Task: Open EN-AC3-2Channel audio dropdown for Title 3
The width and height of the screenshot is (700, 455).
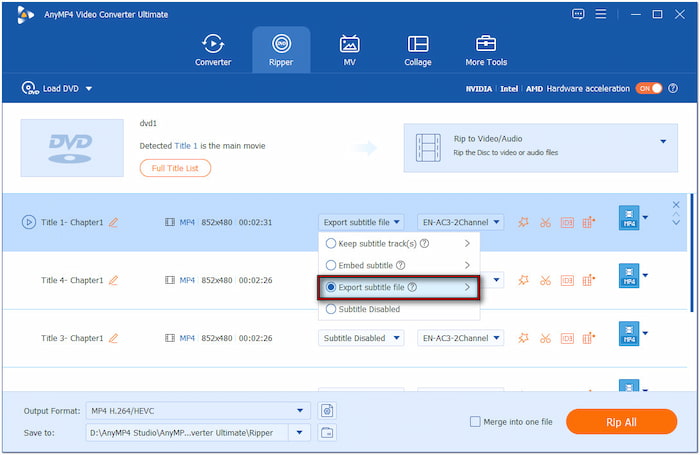Action: (x=460, y=338)
